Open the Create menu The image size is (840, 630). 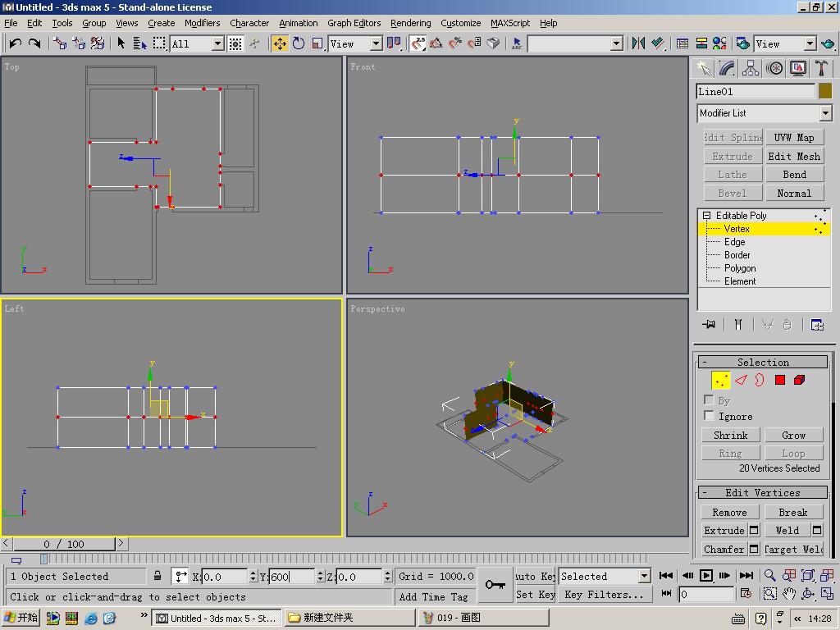tap(162, 23)
